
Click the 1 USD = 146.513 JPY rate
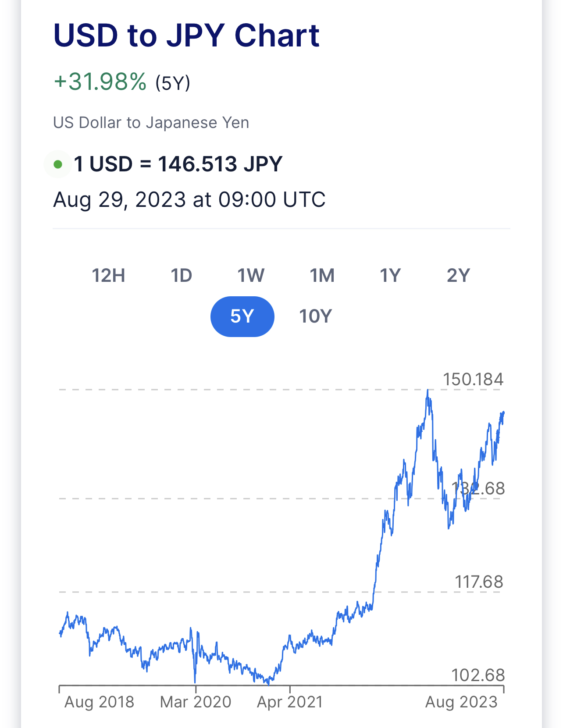[178, 164]
